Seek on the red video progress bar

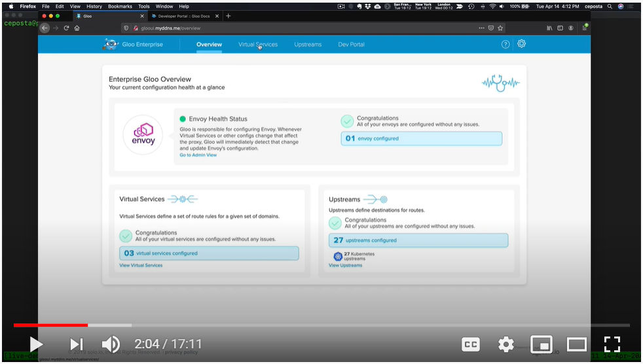pyautogui.click(x=50, y=325)
